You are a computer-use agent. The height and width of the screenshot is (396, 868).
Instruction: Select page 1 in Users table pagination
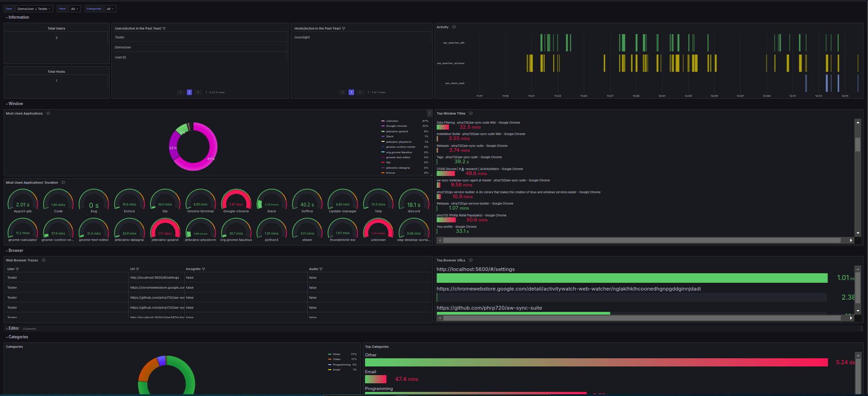click(x=189, y=92)
